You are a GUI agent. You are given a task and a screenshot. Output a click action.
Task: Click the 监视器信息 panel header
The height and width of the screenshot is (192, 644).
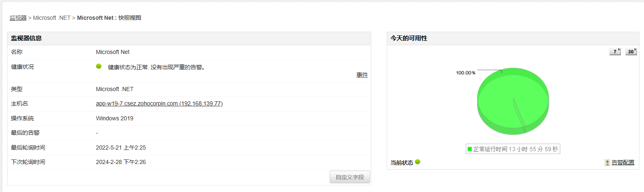pos(26,38)
